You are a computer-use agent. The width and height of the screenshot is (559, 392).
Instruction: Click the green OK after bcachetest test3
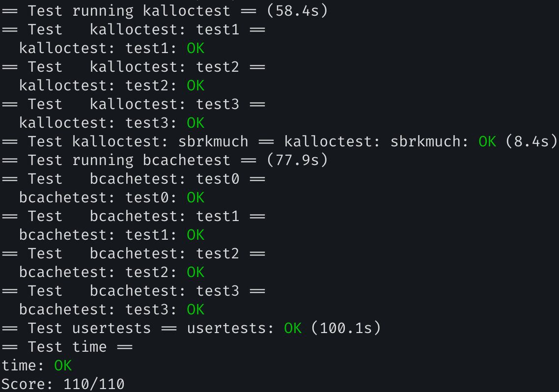pos(196,309)
